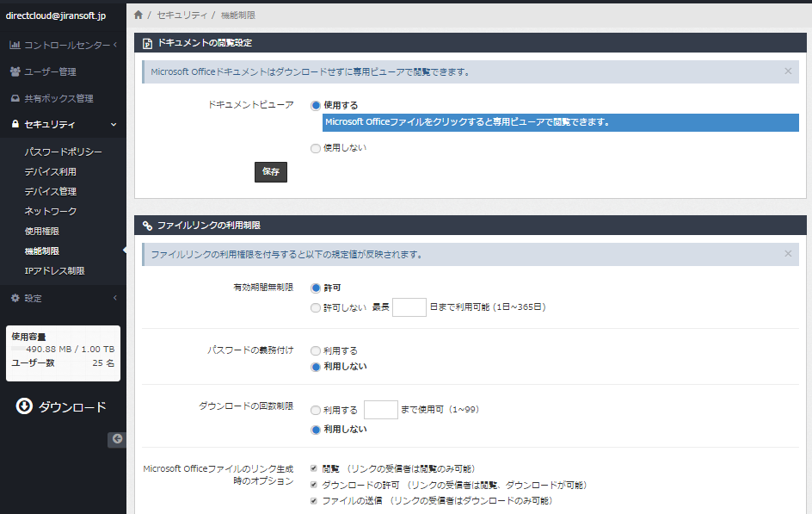Open ネットワーク submenu item
Screen dimensions: 812x514
click(50, 211)
